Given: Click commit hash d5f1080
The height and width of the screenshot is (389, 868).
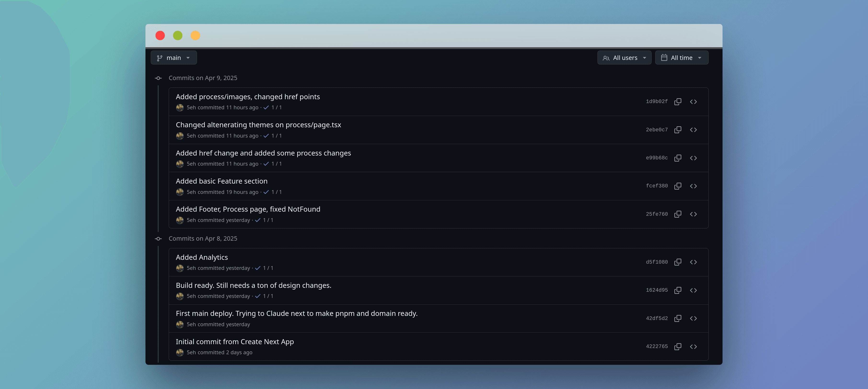Looking at the screenshot, I should (x=656, y=262).
